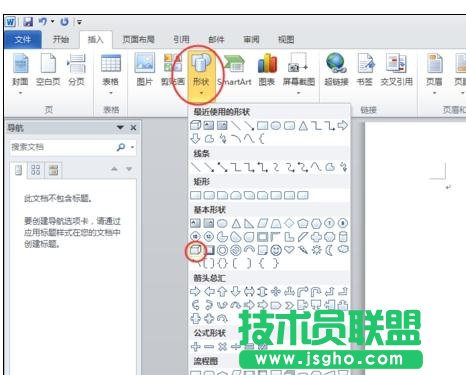This screenshot has height=375, width=466.
Task: Select the down arrow in 箭头总汇
Action: click(x=236, y=292)
